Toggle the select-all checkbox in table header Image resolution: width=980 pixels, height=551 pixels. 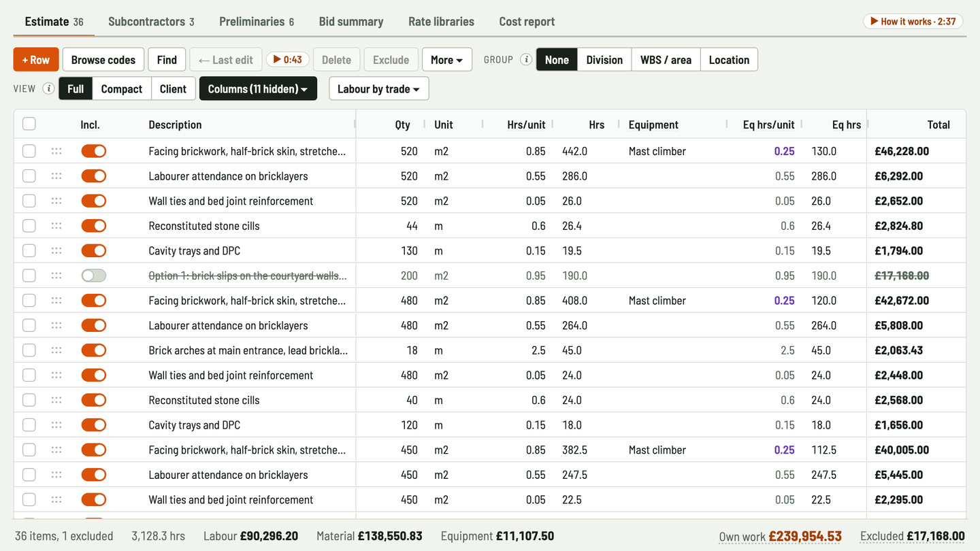(29, 124)
